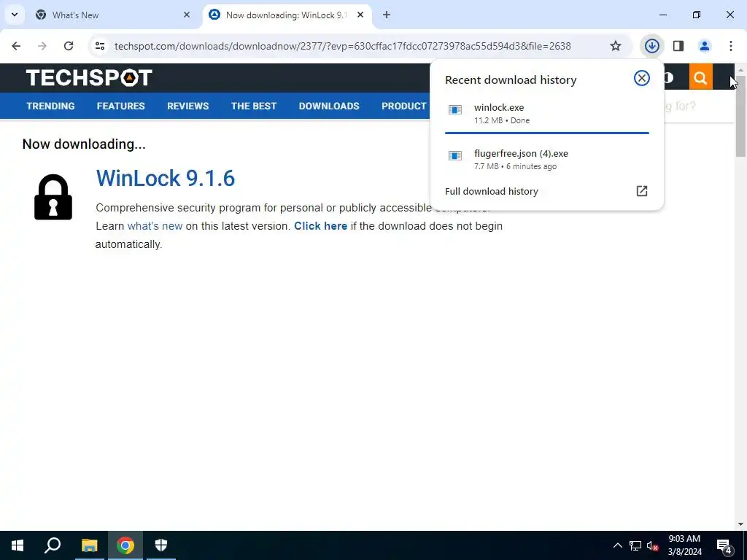Open Windows Start menu
Viewport: 747px width, 560px height.
(18, 545)
